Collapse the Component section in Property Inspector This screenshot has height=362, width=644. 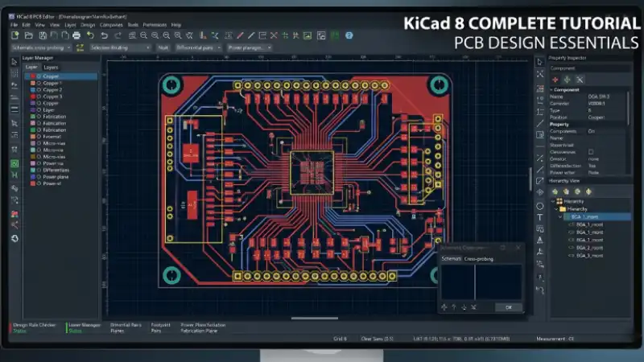pos(551,90)
